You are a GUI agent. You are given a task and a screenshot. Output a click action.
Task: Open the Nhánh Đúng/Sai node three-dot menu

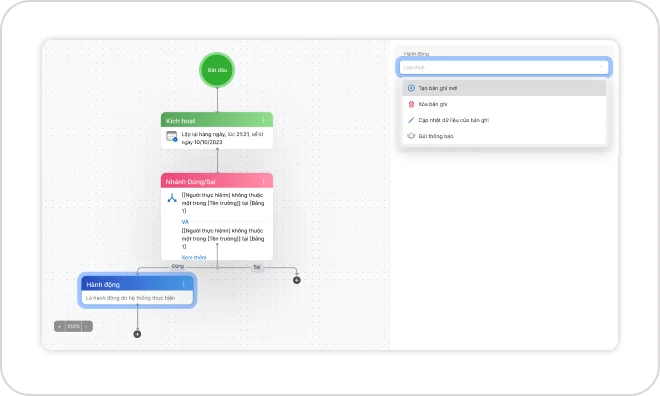pyautogui.click(x=263, y=181)
